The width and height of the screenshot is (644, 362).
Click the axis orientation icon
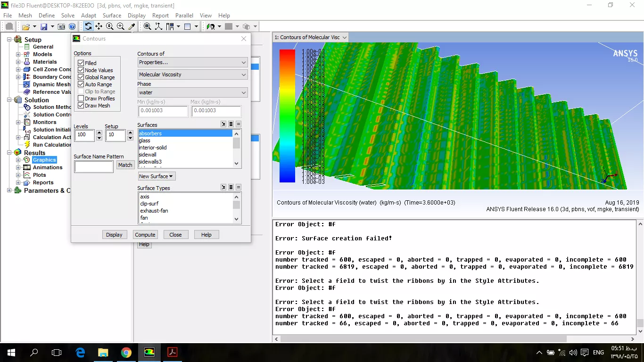point(158,27)
